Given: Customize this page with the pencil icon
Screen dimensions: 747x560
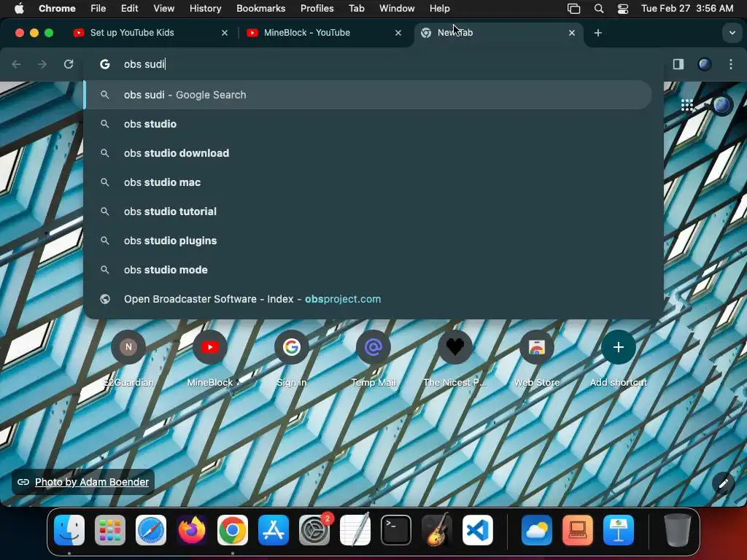Looking at the screenshot, I should tap(723, 483).
